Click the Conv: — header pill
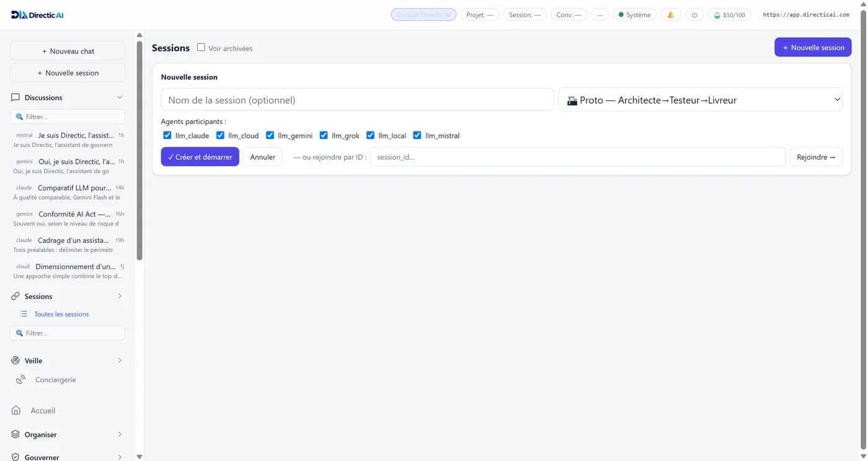Viewport: 868px width, 461px height. coord(569,14)
